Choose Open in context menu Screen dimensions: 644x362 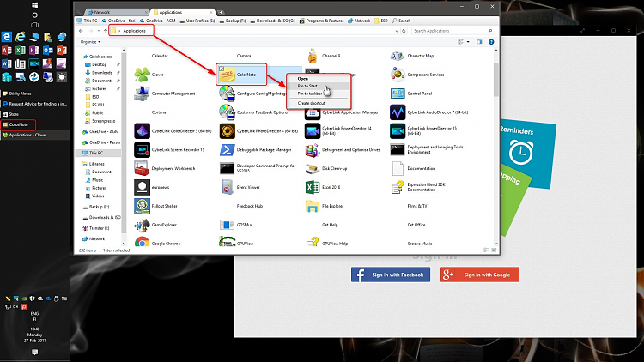319,78
